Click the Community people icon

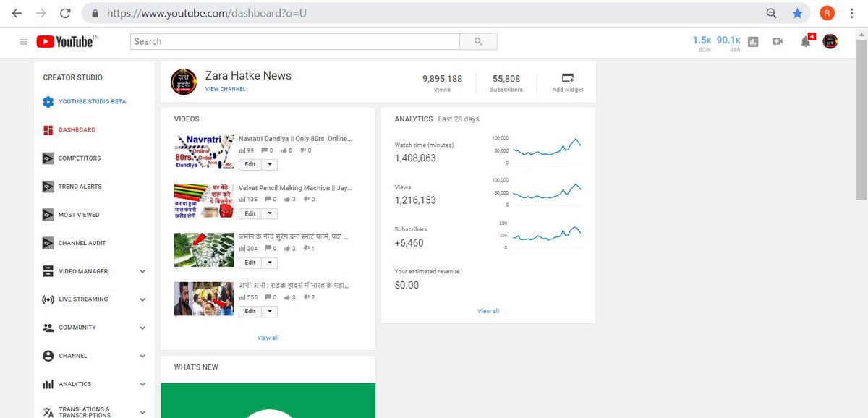tap(48, 328)
